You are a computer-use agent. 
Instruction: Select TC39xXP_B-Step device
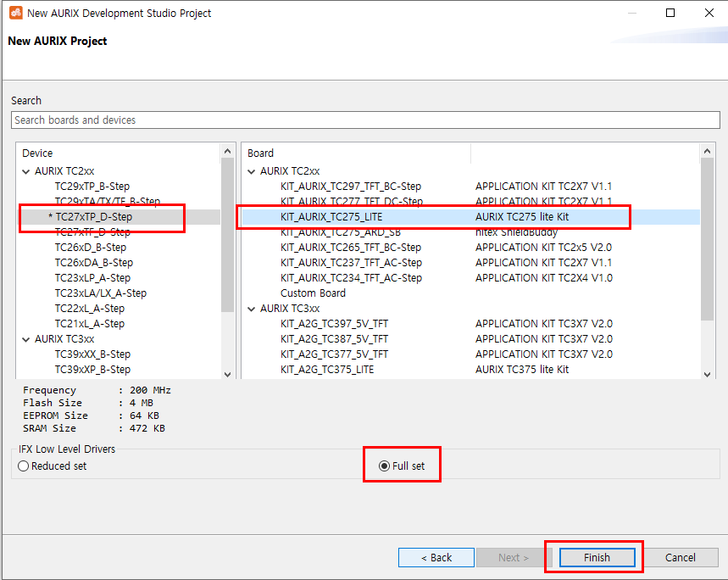[92, 370]
